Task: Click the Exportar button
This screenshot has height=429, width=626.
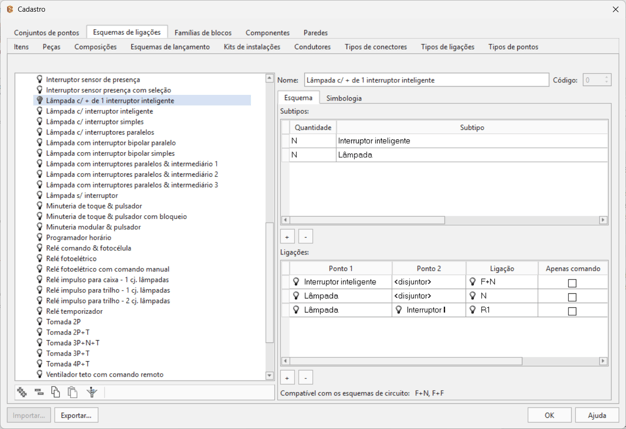Action: (x=76, y=415)
